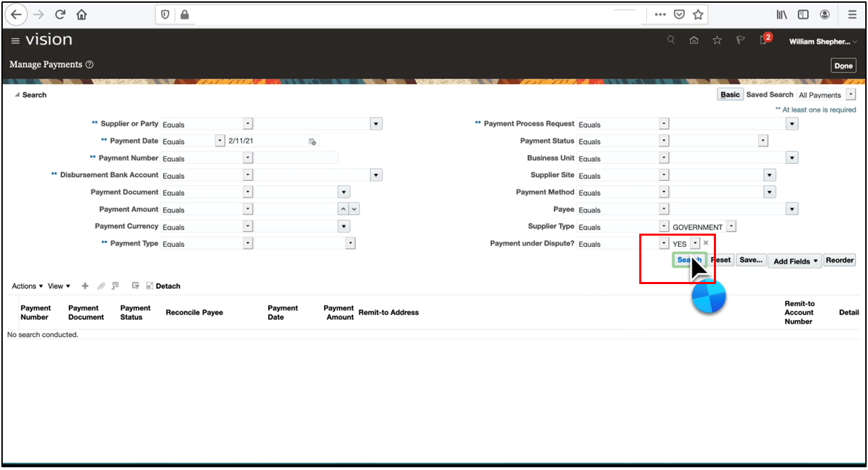
Task: Click the query-by-example filter icon
Action: click(x=135, y=285)
